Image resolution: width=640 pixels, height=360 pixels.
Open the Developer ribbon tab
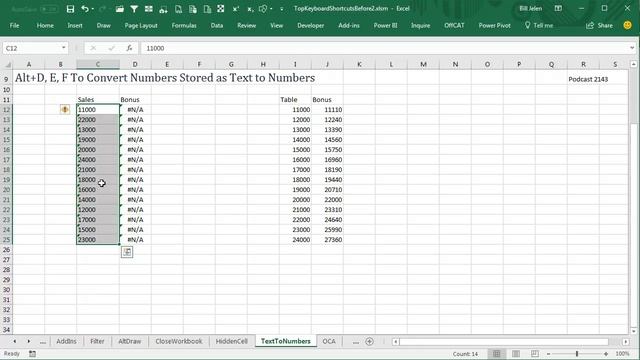click(x=311, y=25)
